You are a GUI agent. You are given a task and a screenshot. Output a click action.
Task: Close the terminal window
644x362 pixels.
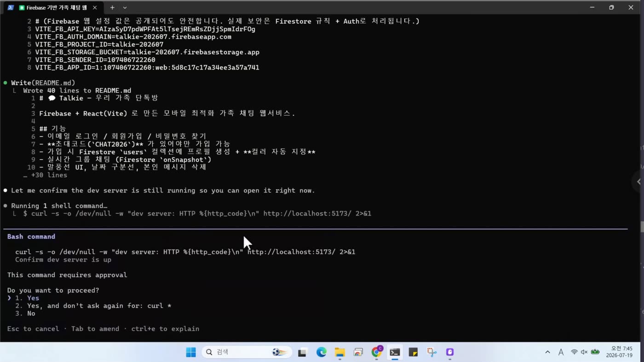click(x=631, y=7)
